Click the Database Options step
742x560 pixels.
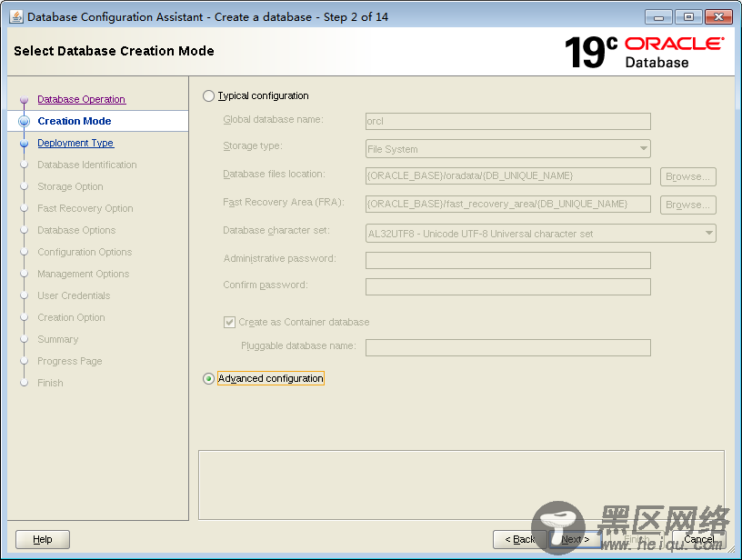coord(76,230)
